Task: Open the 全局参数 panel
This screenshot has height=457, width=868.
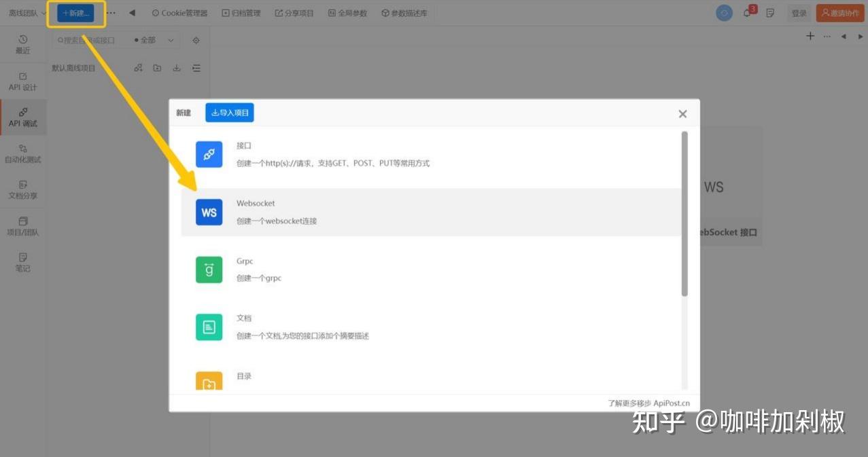Action: point(347,12)
